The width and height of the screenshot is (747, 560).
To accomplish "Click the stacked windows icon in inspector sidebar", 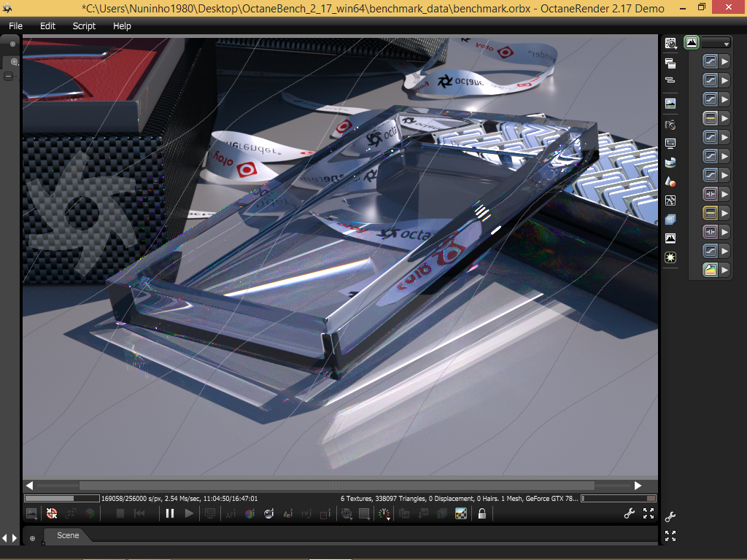I will point(670,63).
